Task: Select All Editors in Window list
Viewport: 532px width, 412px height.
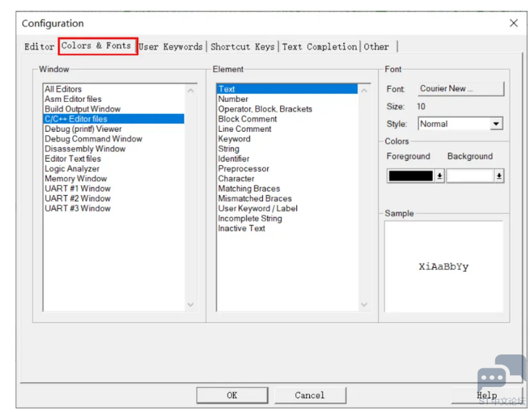Action: [x=114, y=89]
